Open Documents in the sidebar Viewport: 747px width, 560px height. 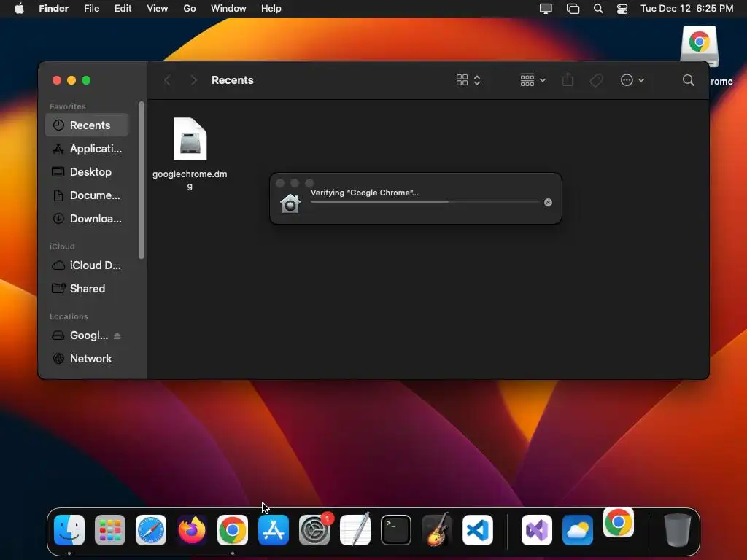pos(88,195)
